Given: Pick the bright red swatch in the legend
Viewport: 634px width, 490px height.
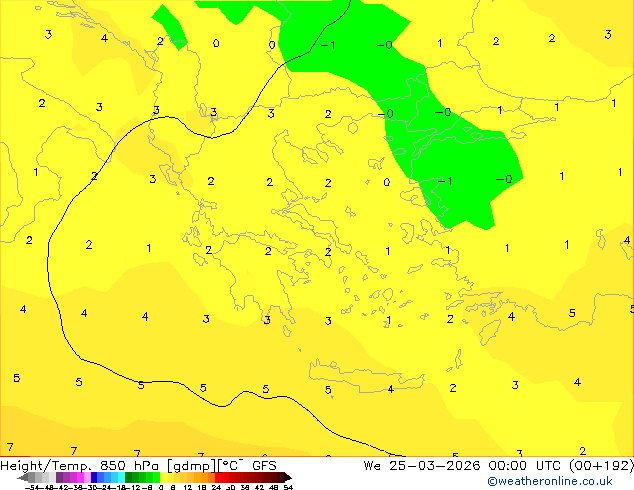Looking at the screenshot, I should click(218, 477).
